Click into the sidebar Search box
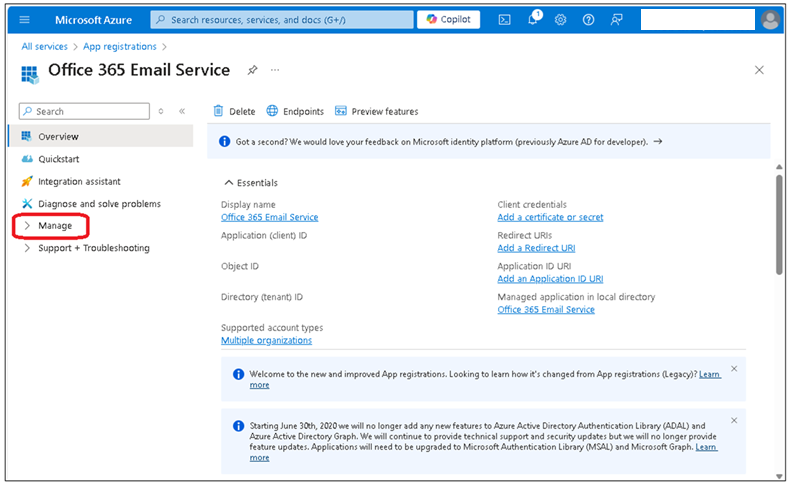Screen dimensions: 788x484 pos(84,111)
